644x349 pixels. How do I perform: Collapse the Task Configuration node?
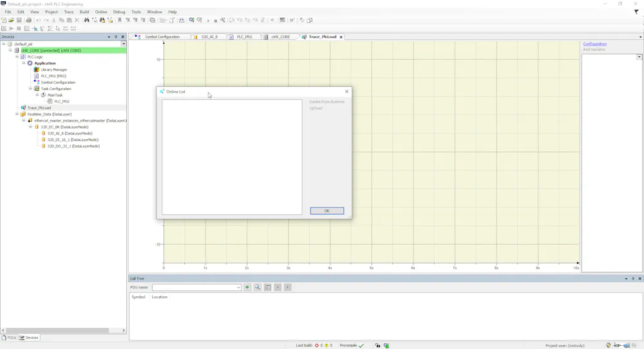(x=30, y=89)
